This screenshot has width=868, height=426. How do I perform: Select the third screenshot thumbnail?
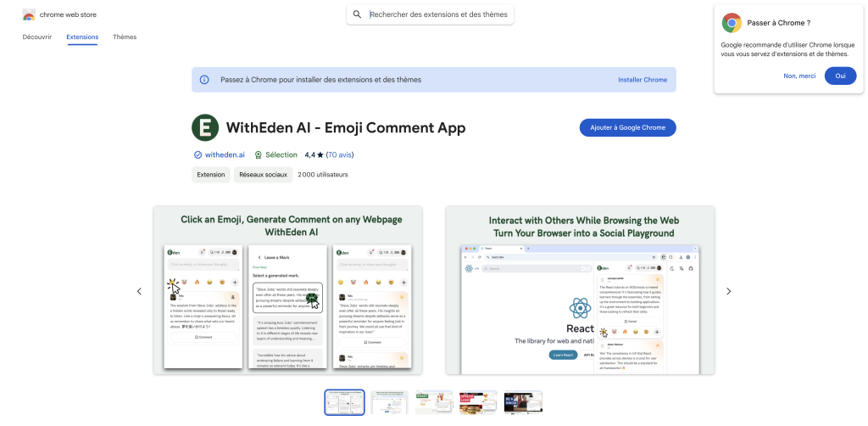[434, 402]
